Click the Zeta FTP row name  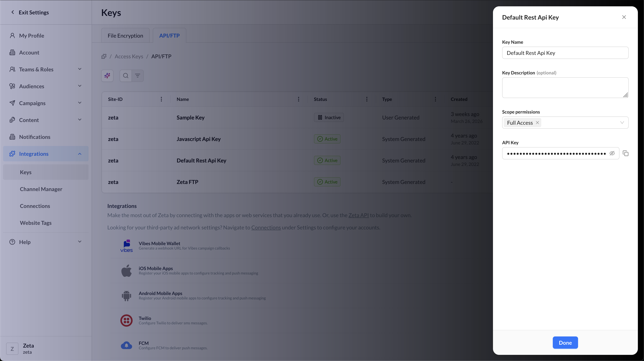coord(187,182)
